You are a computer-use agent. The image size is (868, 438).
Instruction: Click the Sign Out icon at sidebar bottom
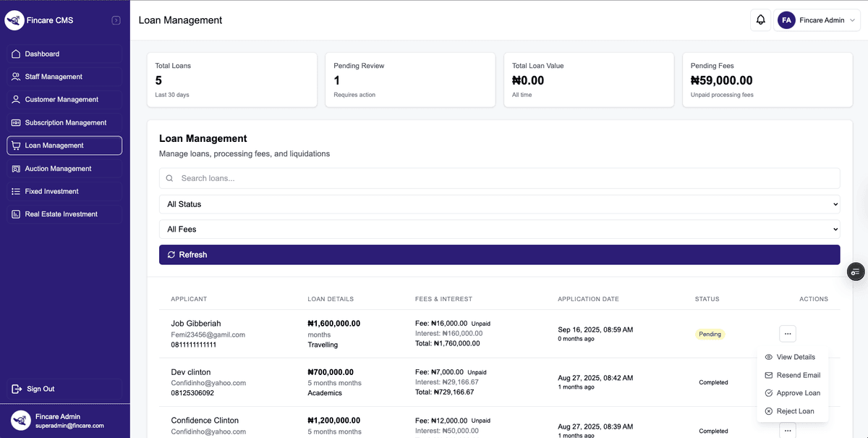[17, 389]
